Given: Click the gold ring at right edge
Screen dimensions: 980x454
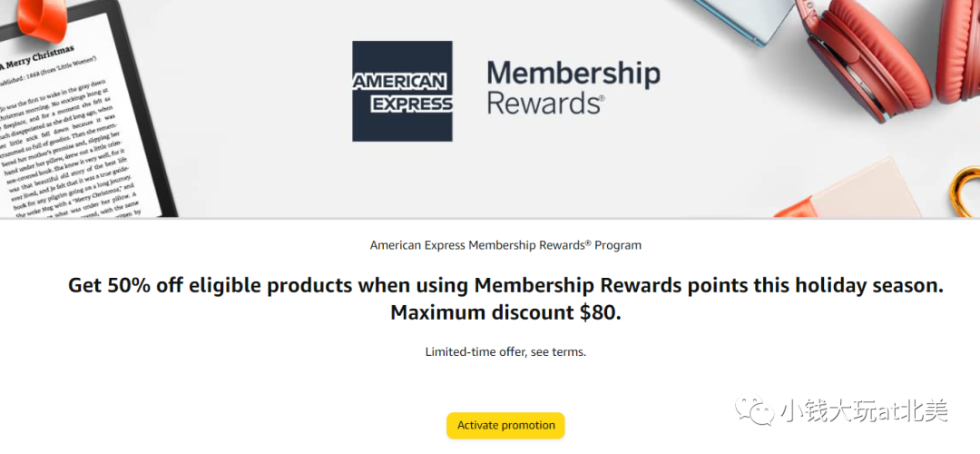Looking at the screenshot, I should point(965,191).
